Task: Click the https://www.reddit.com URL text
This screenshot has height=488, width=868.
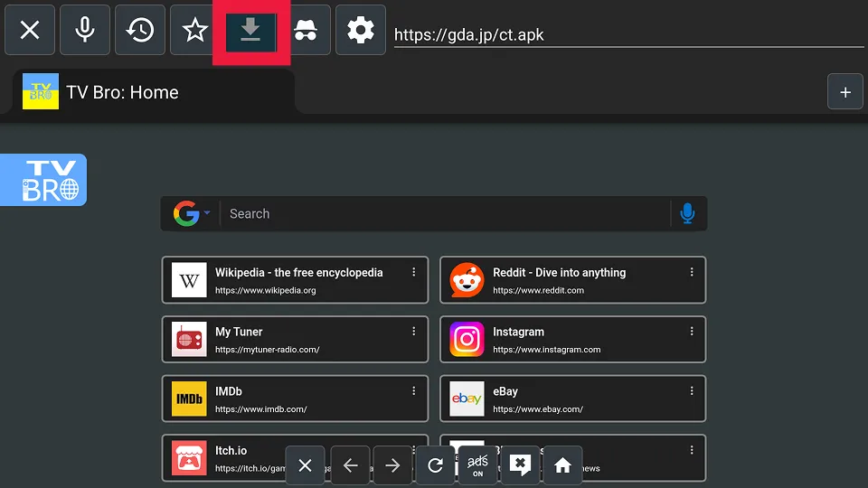Action: pyautogui.click(x=538, y=290)
